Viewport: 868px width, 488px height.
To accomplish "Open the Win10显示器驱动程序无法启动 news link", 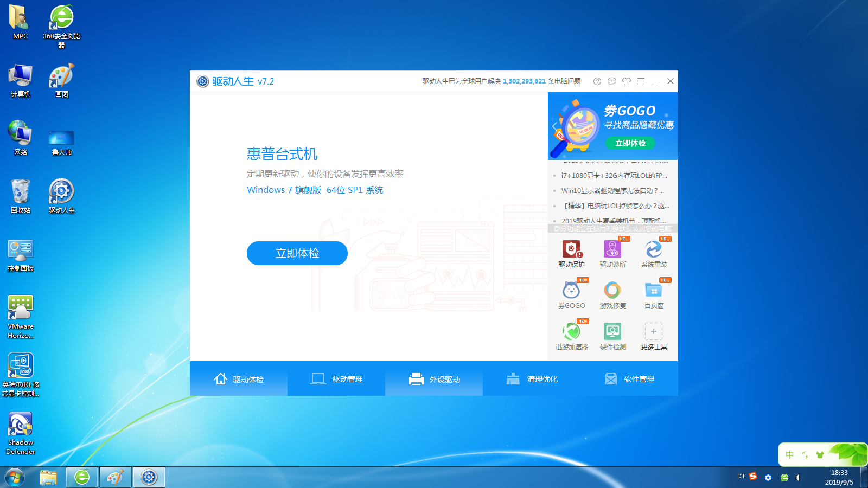I will [x=612, y=190].
